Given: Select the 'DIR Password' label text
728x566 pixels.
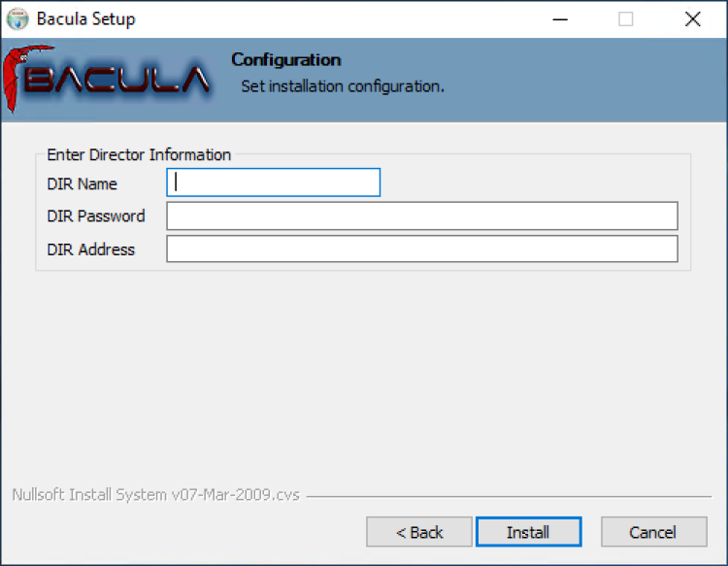Looking at the screenshot, I should 96,216.
